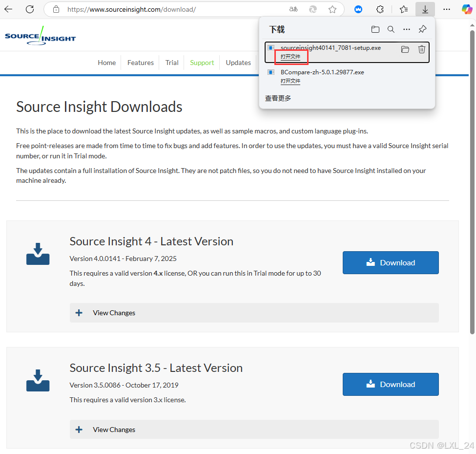Screen dimensions: 476x454
Task: Click Version 4.0.0141 - February 7, 2025 text
Action: [x=123, y=259]
